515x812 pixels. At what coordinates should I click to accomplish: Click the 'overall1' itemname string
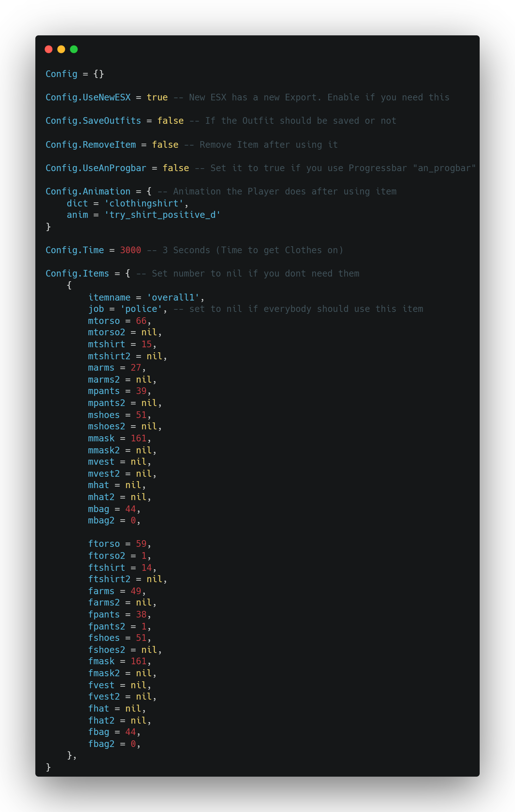tap(173, 297)
